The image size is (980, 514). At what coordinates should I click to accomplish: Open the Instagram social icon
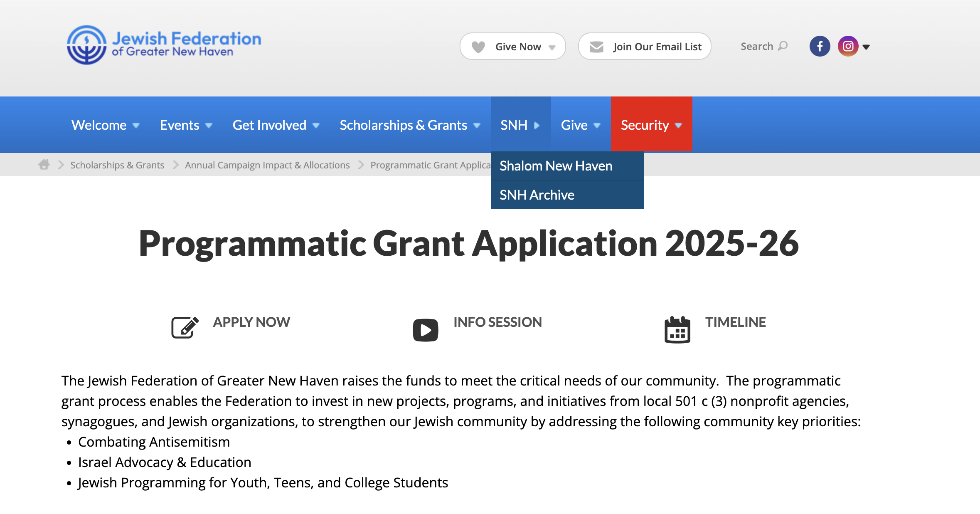tap(848, 46)
